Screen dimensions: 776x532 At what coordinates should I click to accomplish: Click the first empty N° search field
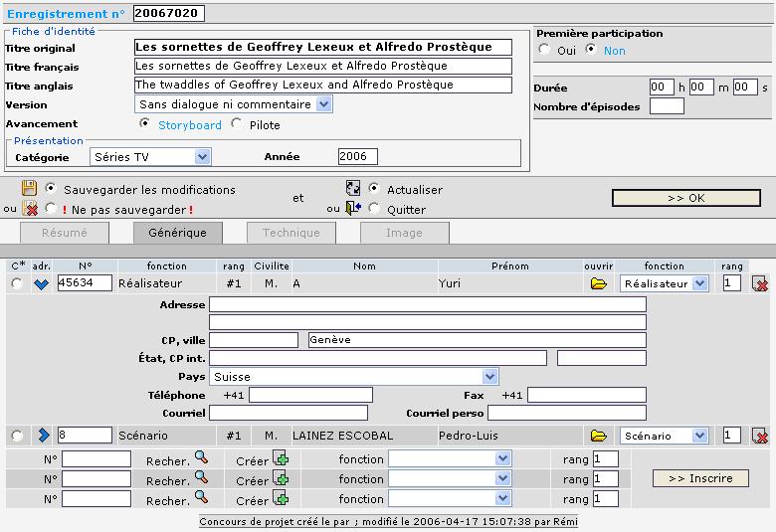tap(97, 458)
